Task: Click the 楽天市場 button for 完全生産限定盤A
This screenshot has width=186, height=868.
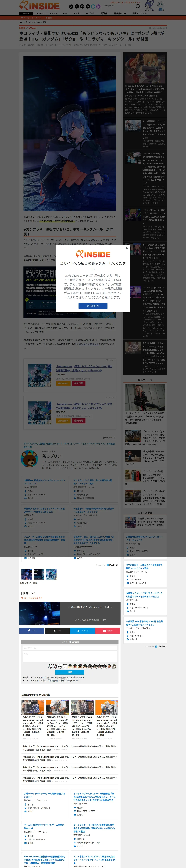Action: point(78,383)
